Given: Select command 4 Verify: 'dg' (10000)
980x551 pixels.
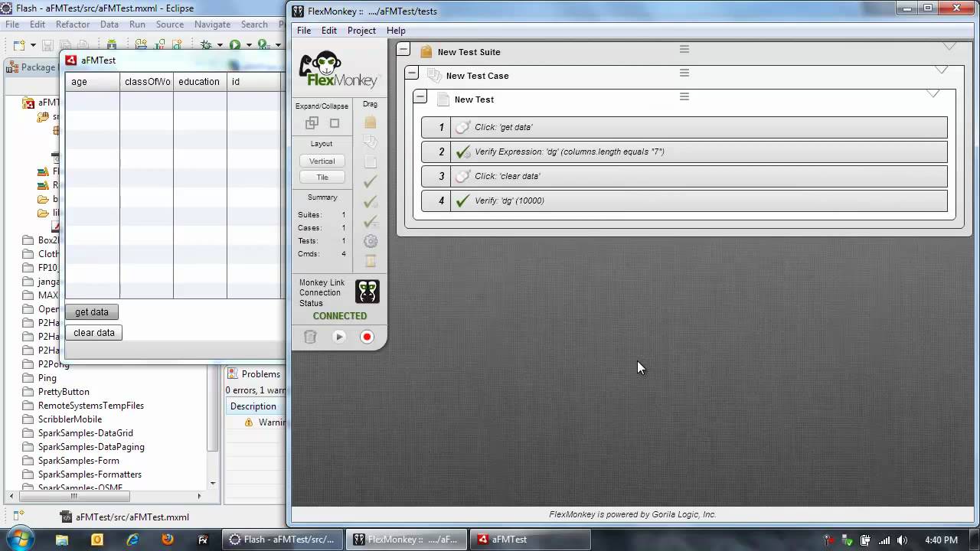Looking at the screenshot, I should point(684,201).
